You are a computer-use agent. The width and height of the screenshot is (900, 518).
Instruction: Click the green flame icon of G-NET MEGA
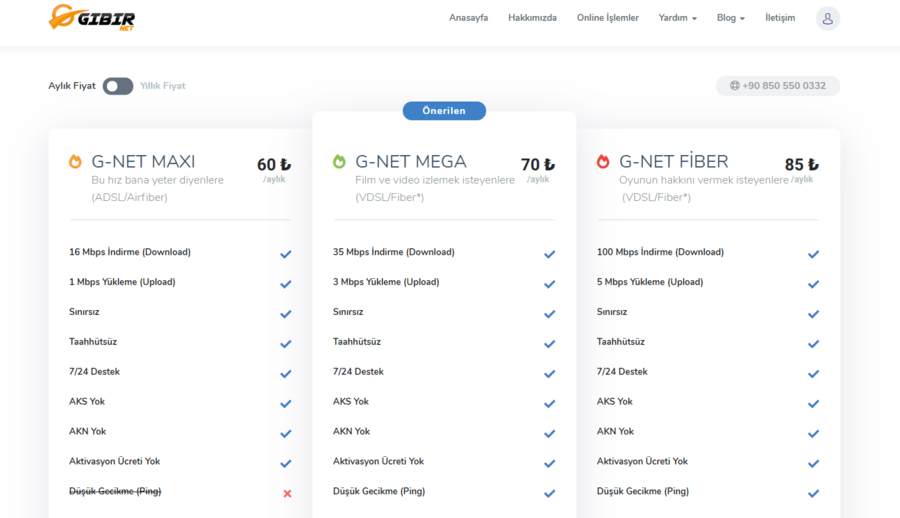[x=339, y=161]
